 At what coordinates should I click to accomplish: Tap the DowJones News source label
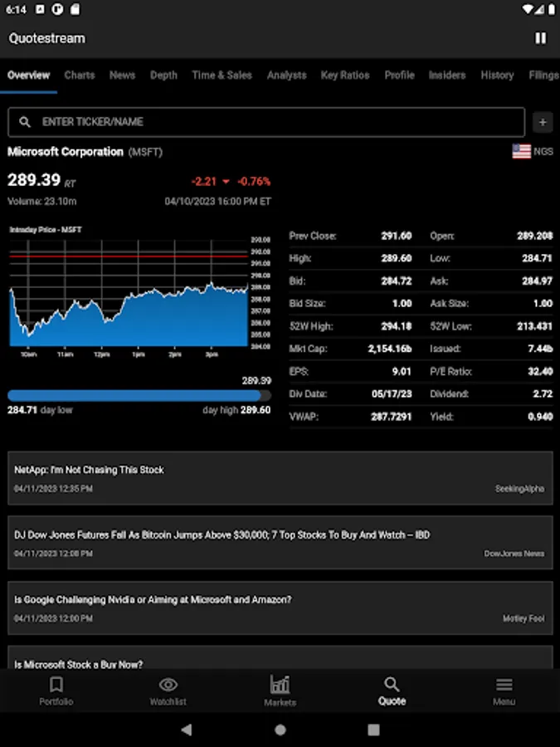coord(514,554)
